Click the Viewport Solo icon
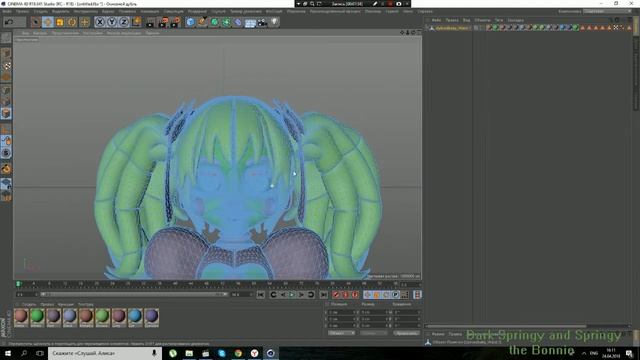The width and height of the screenshot is (640, 360). (x=6, y=153)
